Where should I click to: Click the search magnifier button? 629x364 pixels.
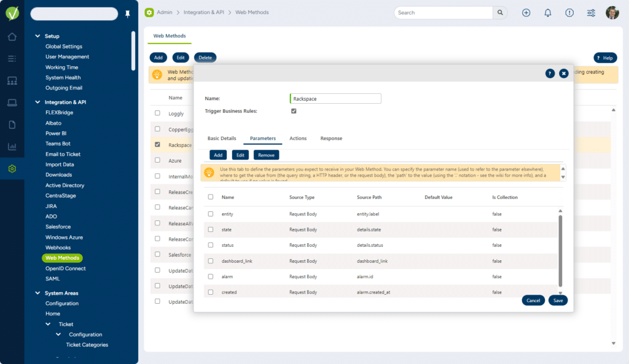tap(501, 13)
